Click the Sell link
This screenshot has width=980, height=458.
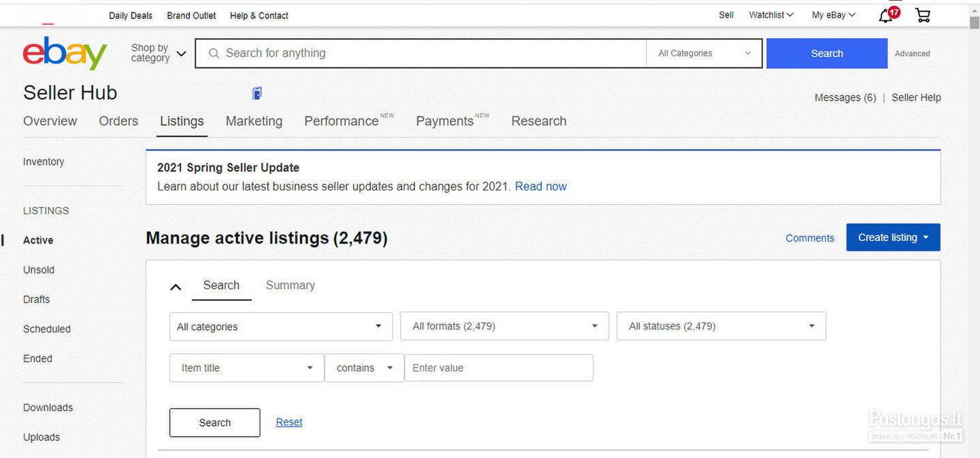click(726, 15)
